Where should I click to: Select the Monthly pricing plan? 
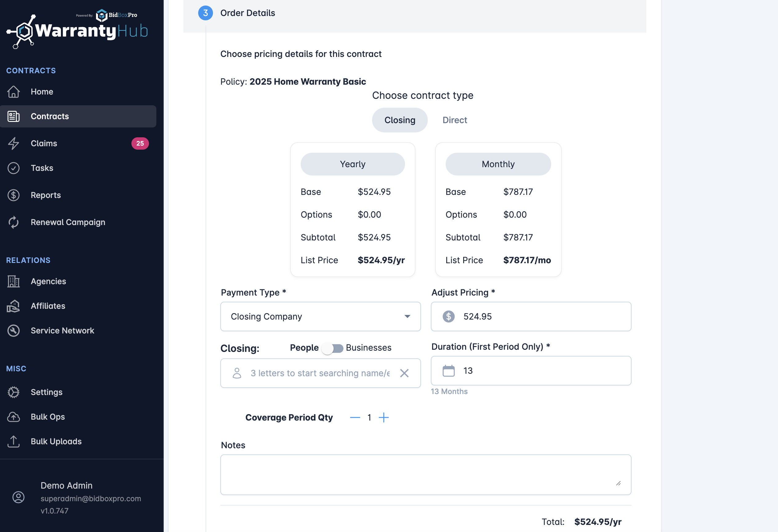coord(498,164)
